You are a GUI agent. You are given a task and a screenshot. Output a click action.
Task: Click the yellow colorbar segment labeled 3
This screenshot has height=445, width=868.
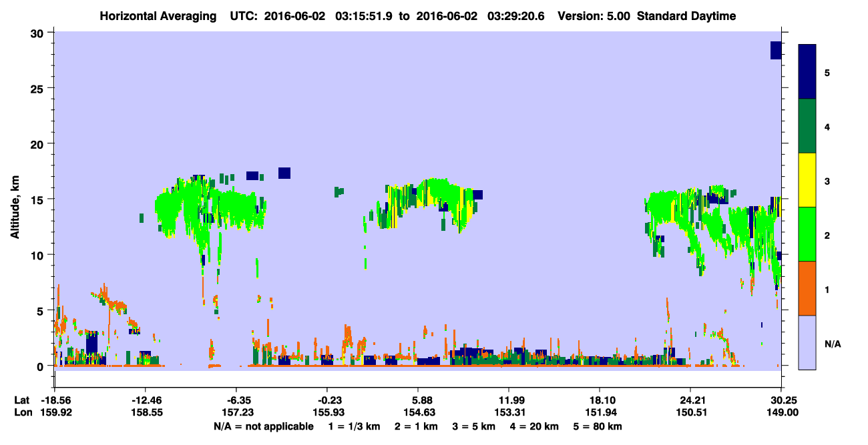tap(807, 180)
